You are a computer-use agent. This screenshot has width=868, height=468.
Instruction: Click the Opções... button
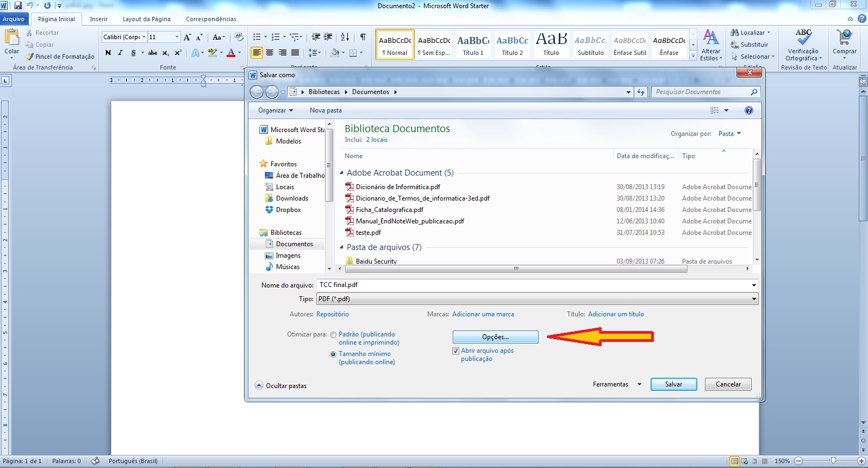point(496,337)
